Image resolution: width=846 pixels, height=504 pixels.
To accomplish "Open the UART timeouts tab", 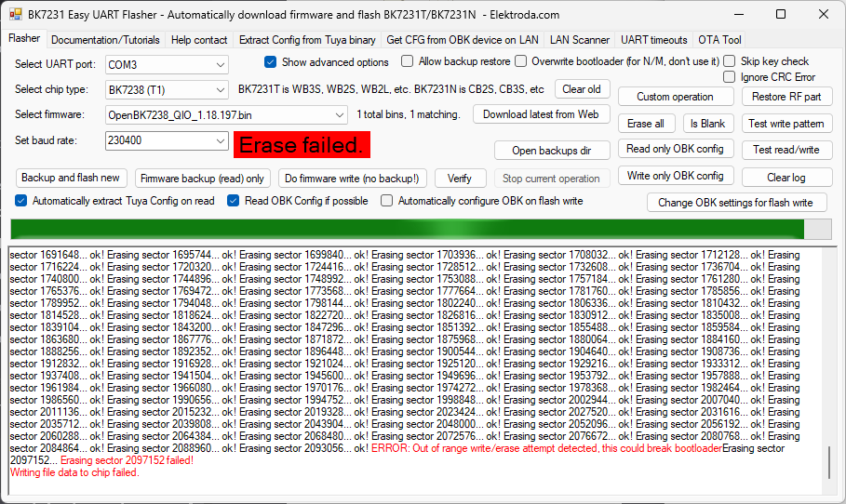I will 654,40.
